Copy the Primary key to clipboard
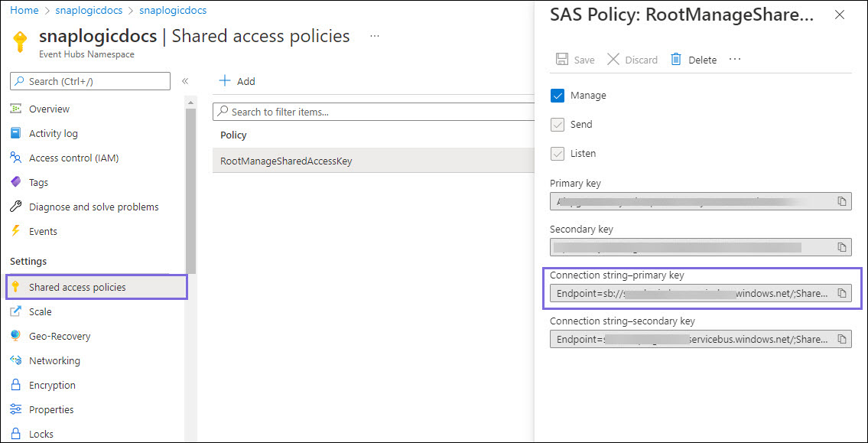 (841, 201)
